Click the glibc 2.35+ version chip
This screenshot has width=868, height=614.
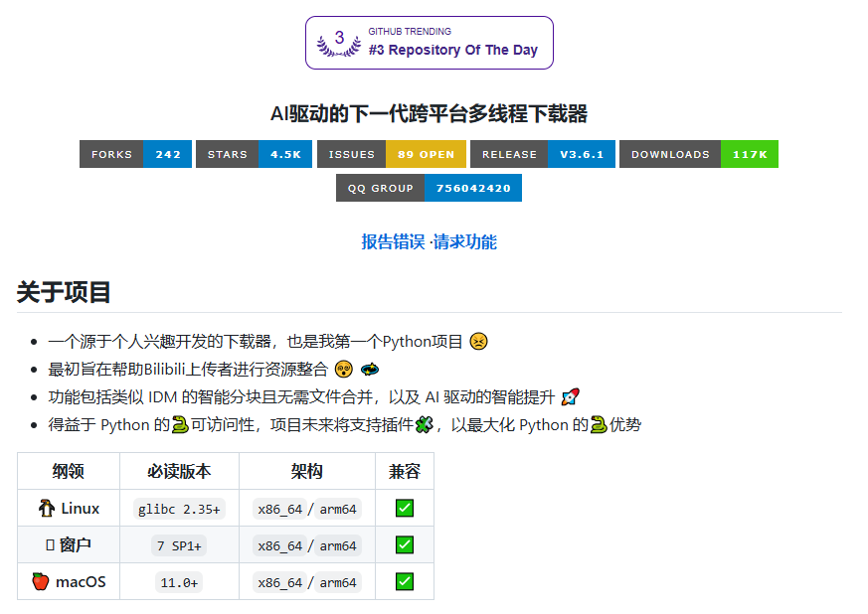(179, 507)
